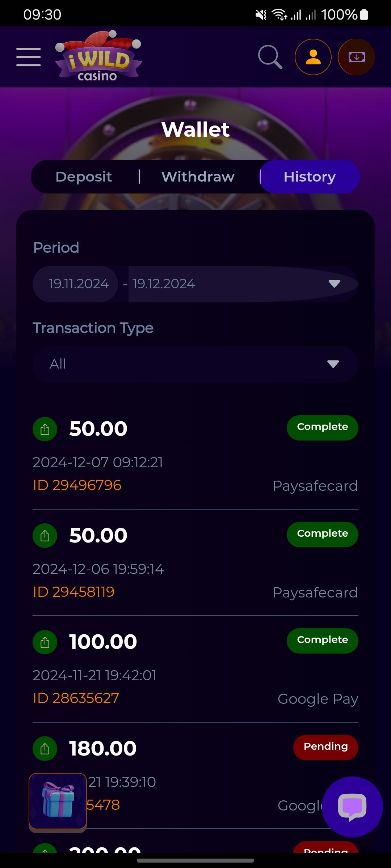Open the gift box promotion
Image resolution: width=391 pixels, height=868 pixels.
[58, 801]
